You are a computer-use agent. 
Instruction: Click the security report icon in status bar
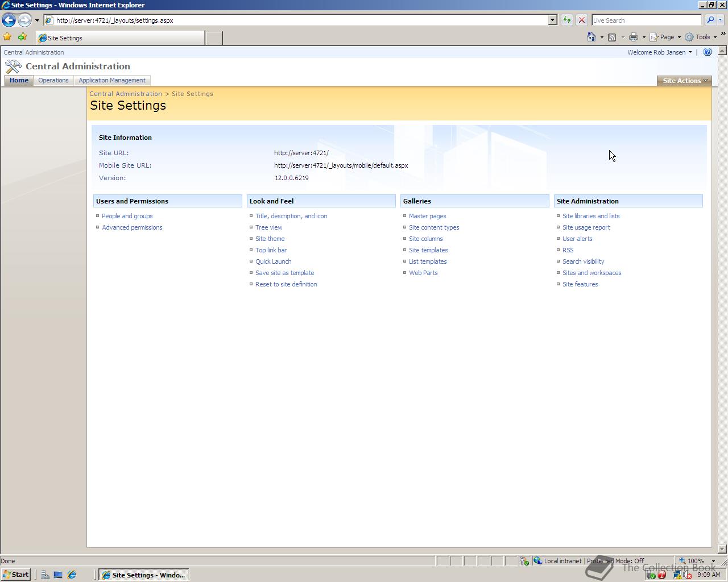(524, 561)
